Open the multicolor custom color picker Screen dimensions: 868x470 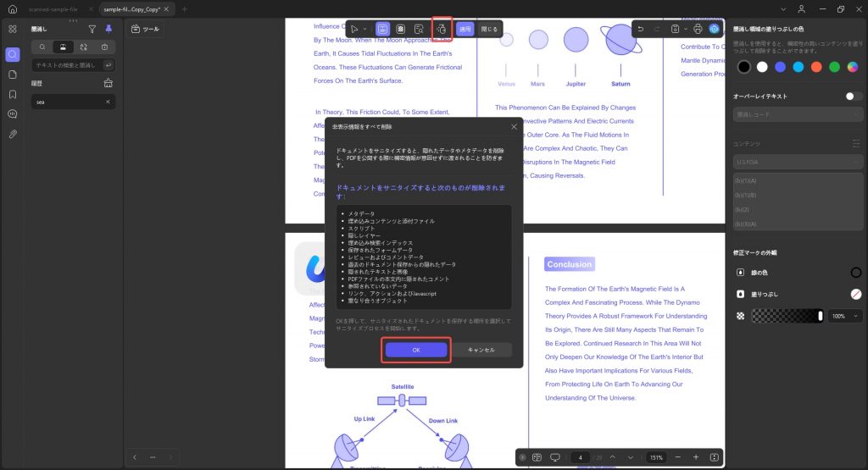pyautogui.click(x=853, y=67)
